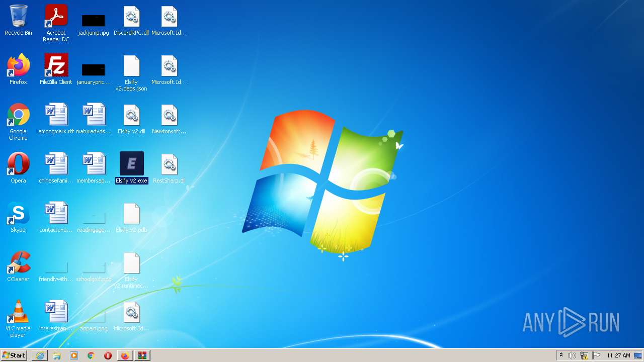Launch Opera from the taskbar

(x=108, y=355)
